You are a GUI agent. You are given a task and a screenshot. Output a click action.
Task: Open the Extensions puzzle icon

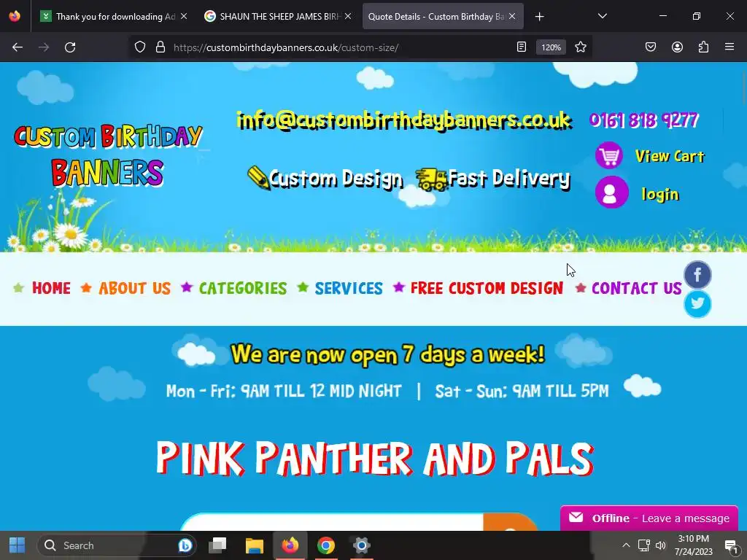(x=703, y=47)
